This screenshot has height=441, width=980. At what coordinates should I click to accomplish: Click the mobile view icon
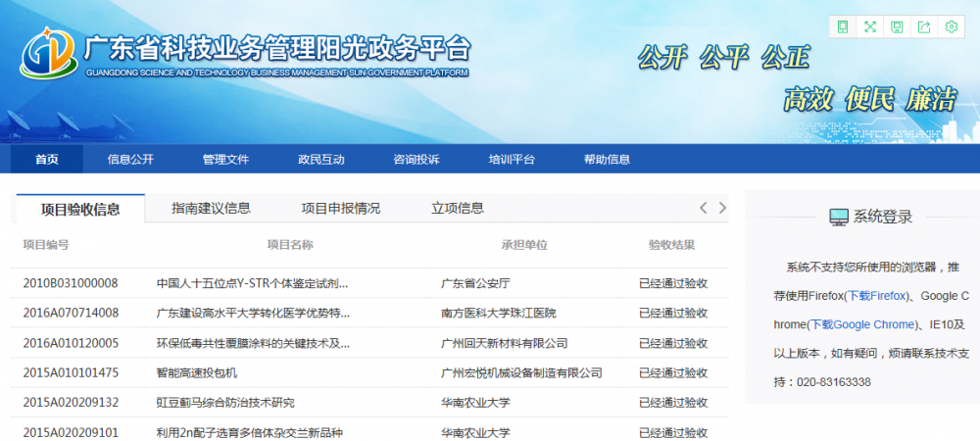click(843, 27)
